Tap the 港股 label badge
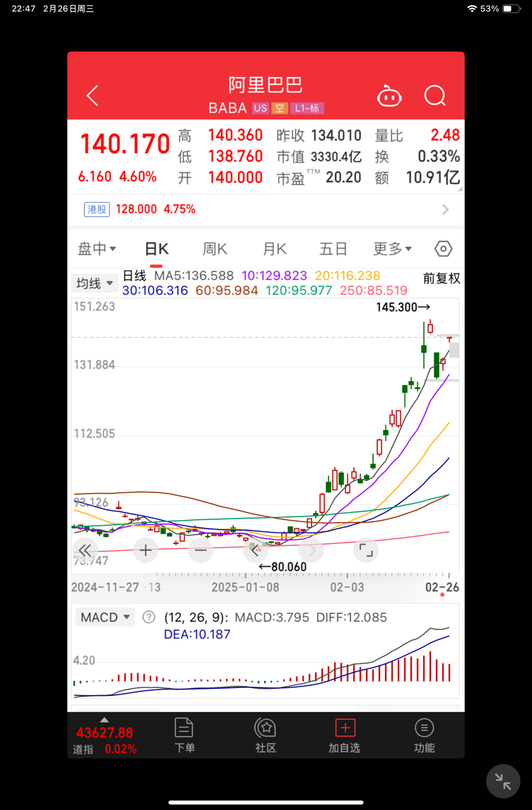 click(x=97, y=209)
